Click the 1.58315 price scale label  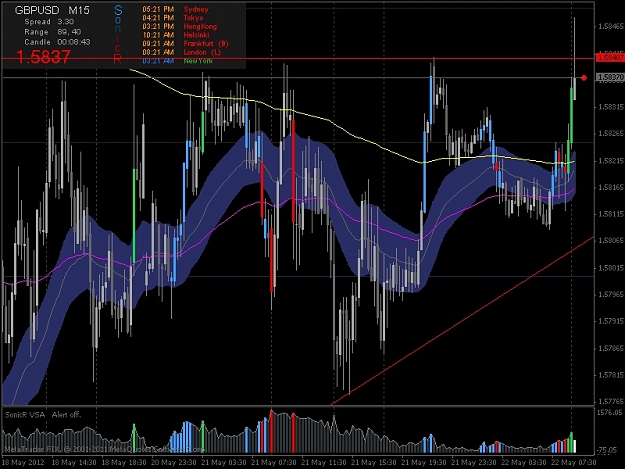pyautogui.click(x=611, y=107)
